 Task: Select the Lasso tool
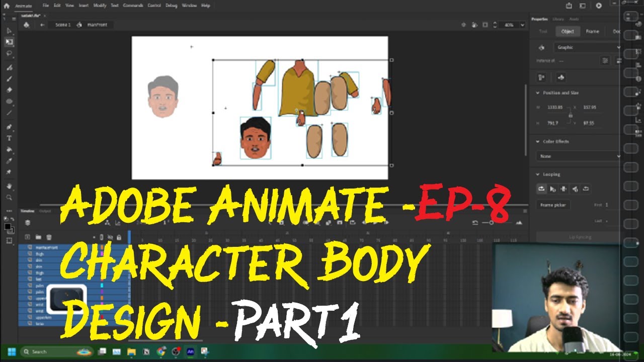(x=9, y=53)
